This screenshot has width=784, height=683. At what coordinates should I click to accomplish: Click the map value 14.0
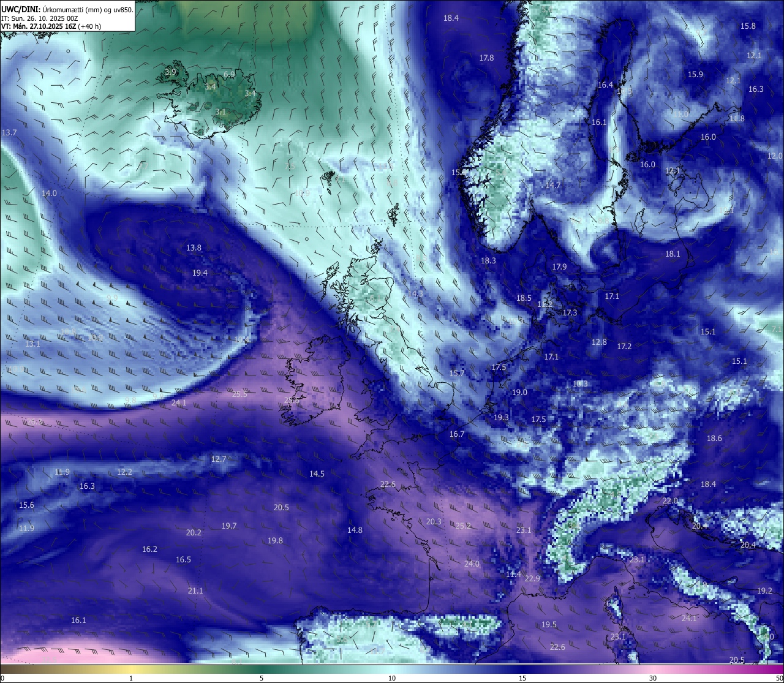pyautogui.click(x=49, y=193)
